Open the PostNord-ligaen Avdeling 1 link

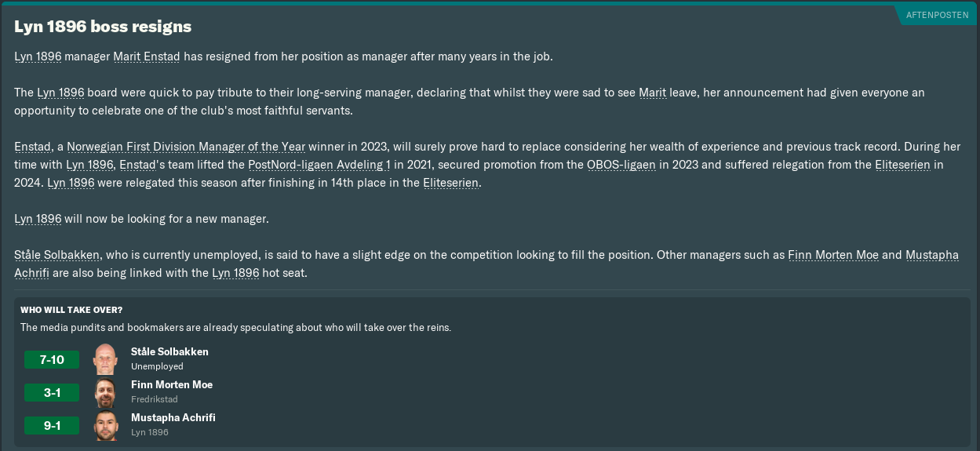(x=319, y=165)
